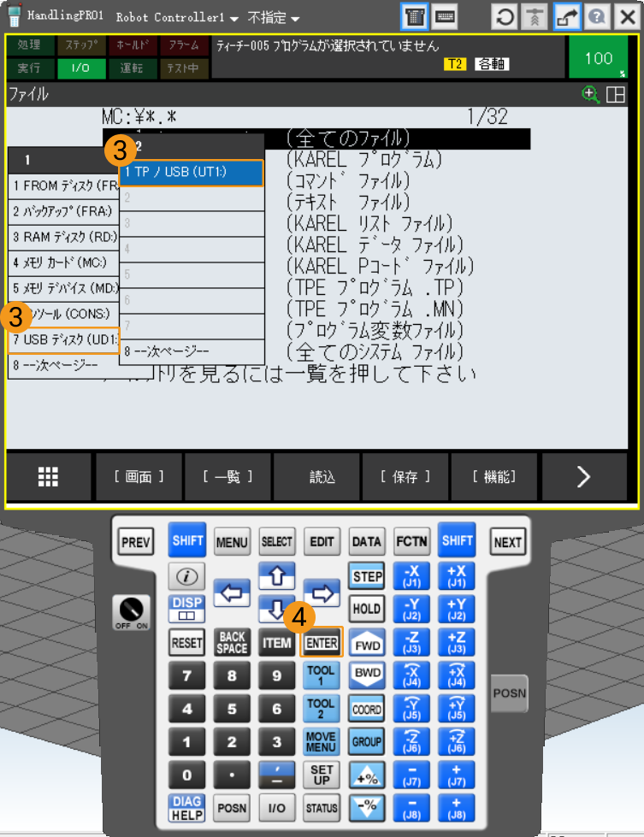The image size is (644, 837).
Task: Click the +X (J1) jog key
Action: [457, 576]
